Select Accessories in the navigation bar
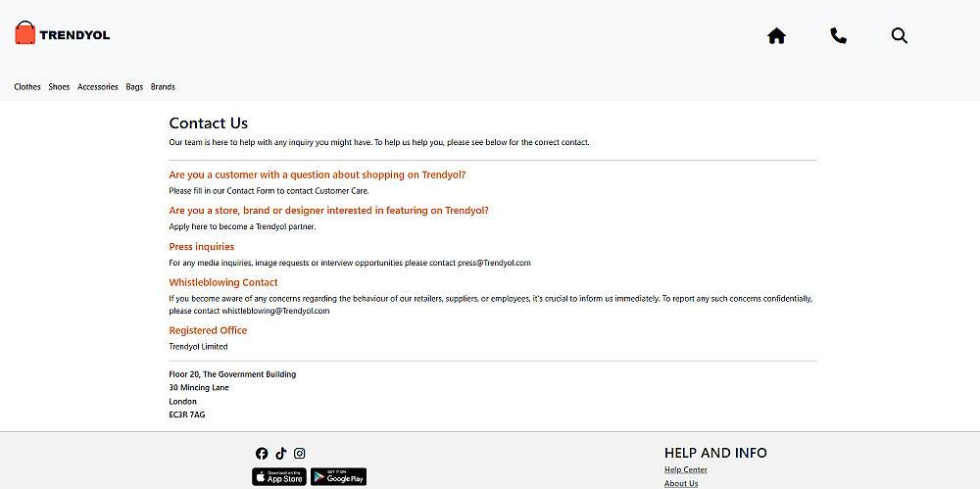Screen dimensions: 980x489 pos(98,87)
